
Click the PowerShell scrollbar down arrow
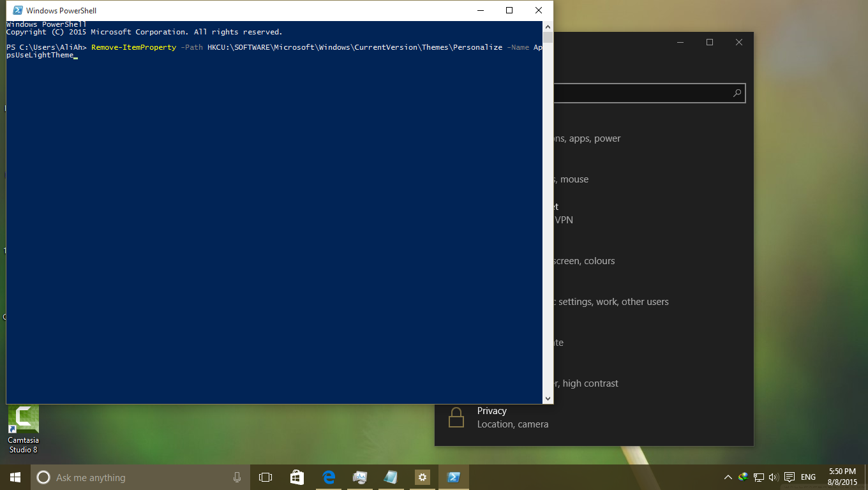548,397
